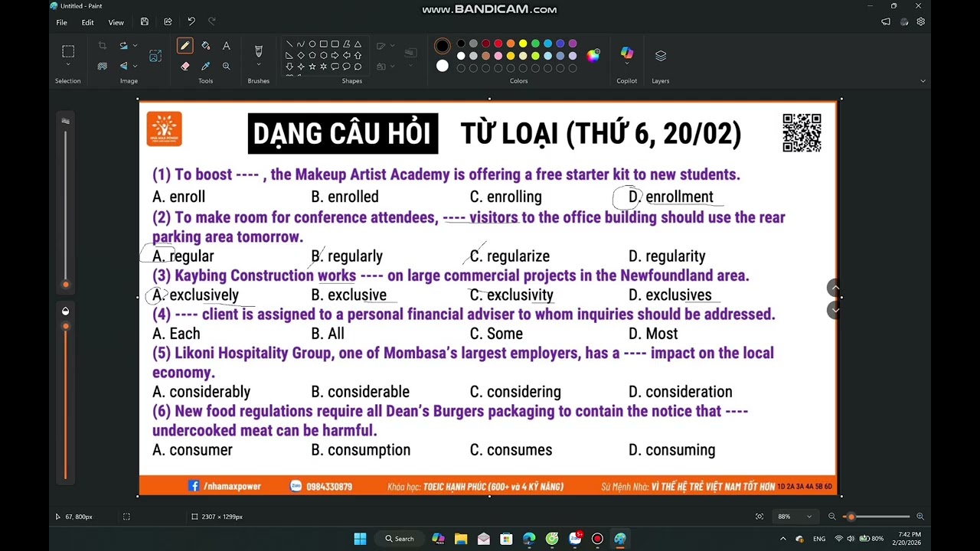Image resolution: width=980 pixels, height=551 pixels.
Task: Click the Save icon
Action: (145, 22)
